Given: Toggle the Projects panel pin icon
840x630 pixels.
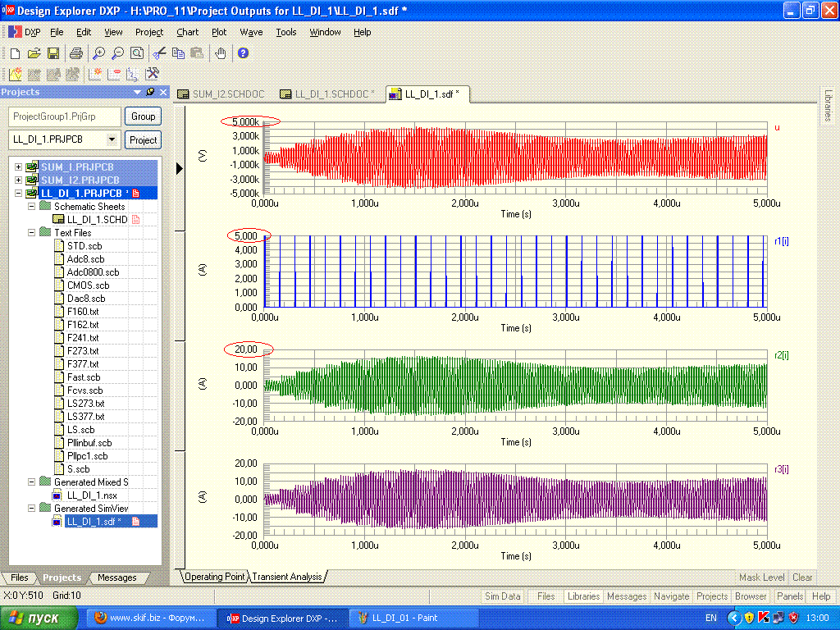Looking at the screenshot, I should (x=150, y=92).
